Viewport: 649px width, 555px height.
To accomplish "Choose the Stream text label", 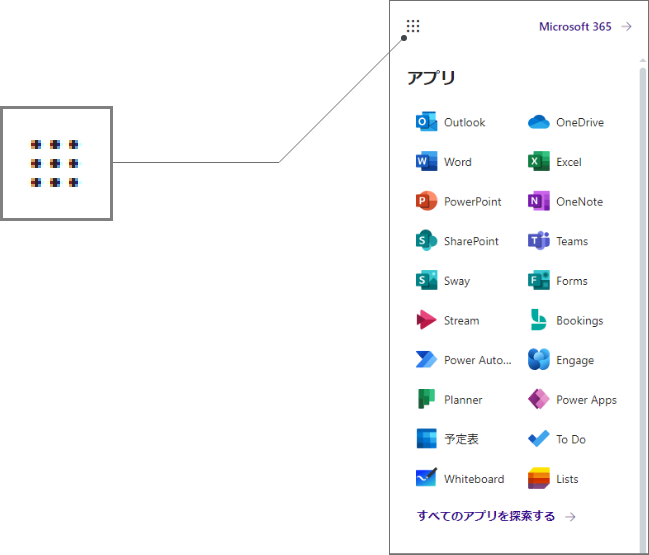I will coord(462,320).
